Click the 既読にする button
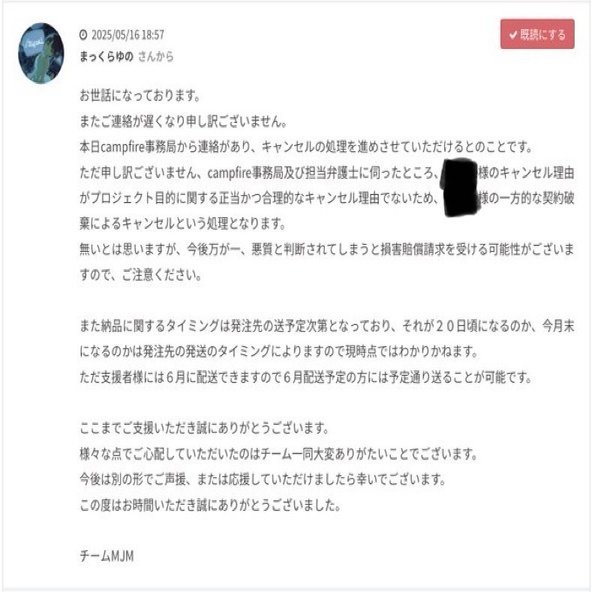Viewport: 592px width, 592px height. tap(537, 34)
